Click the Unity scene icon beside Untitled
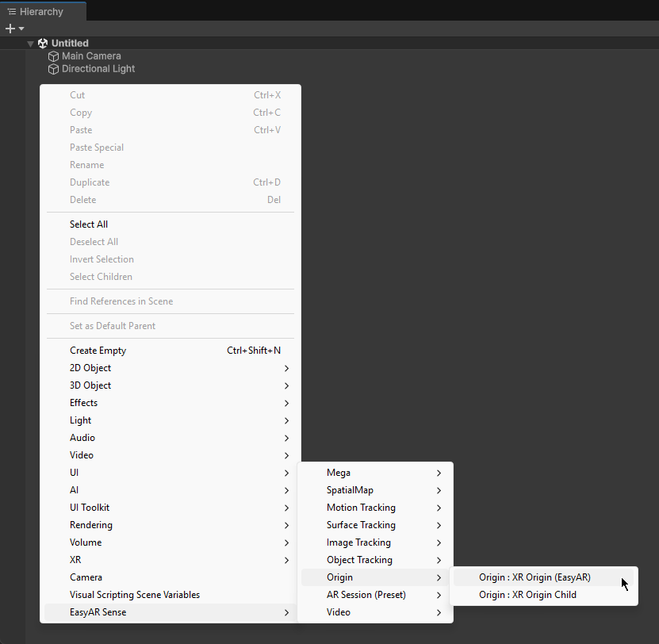Viewport: 659px width, 644px height. (x=43, y=43)
